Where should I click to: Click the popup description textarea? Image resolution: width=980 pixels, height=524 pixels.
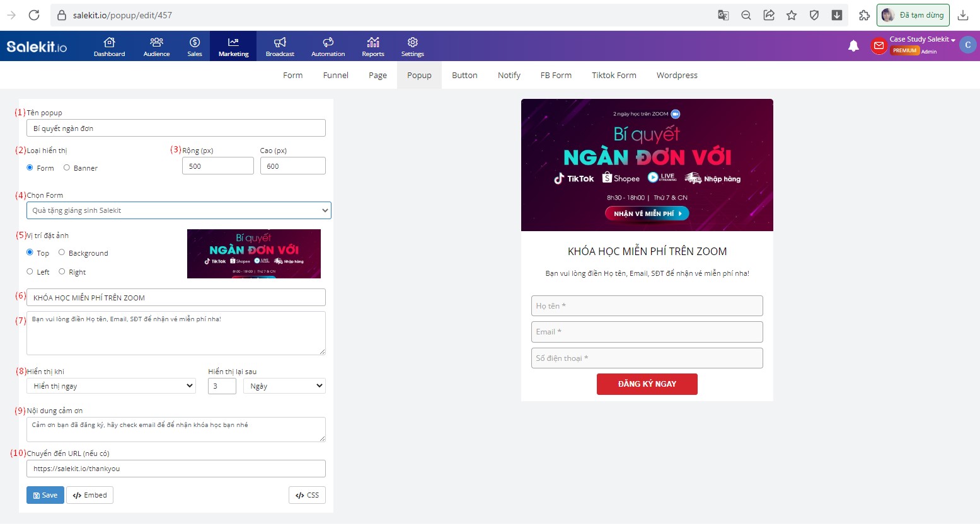(x=176, y=333)
